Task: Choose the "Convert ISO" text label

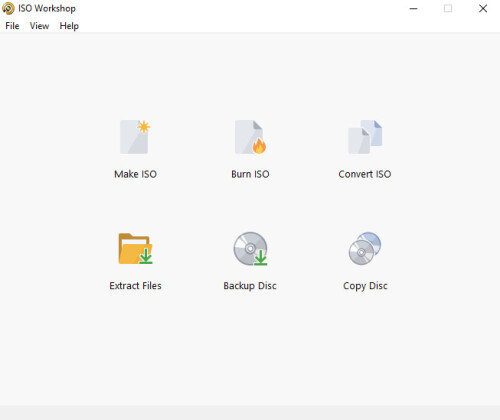Action: click(x=365, y=174)
